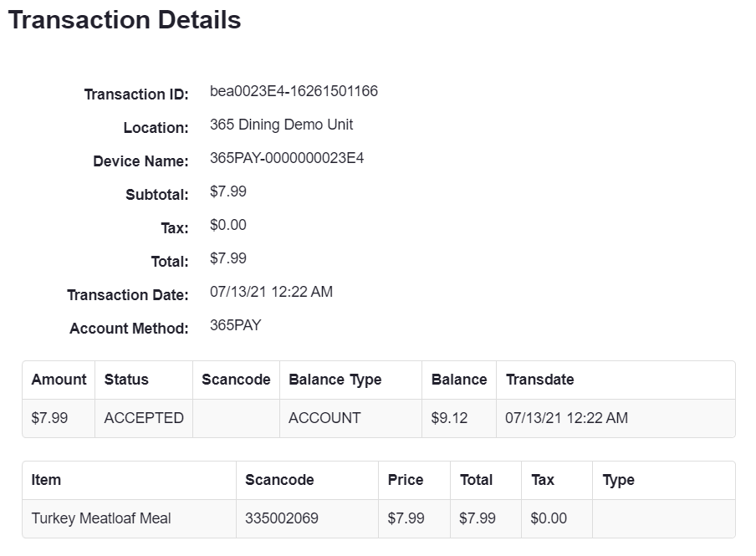
Task: Click the Tax value $0.00 in the summary
Action: tap(227, 225)
